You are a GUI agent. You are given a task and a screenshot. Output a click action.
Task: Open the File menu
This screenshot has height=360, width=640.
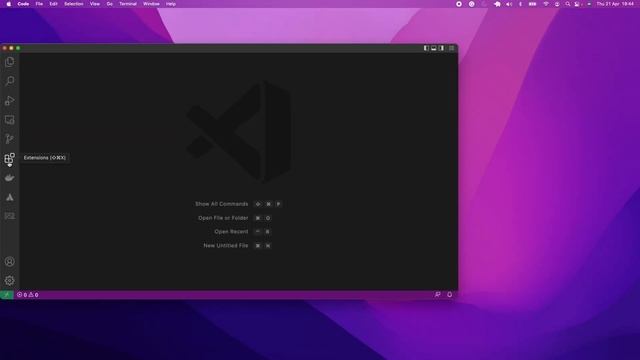39,4
